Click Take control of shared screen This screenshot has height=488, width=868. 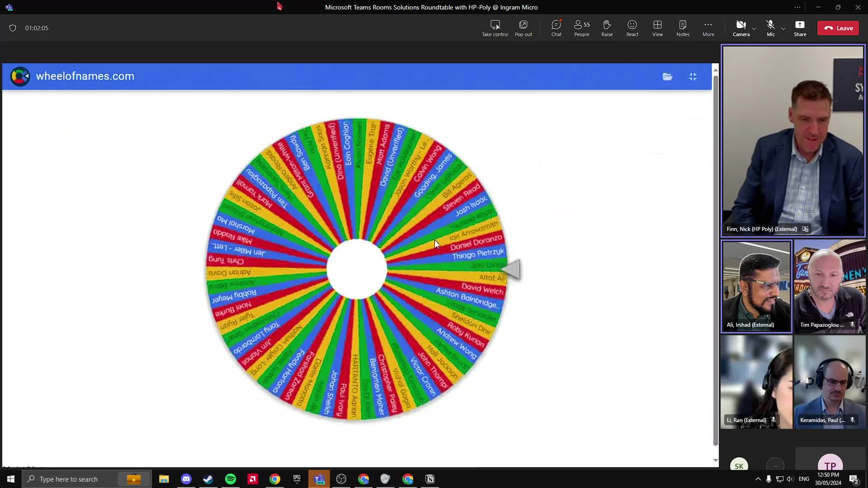click(495, 28)
